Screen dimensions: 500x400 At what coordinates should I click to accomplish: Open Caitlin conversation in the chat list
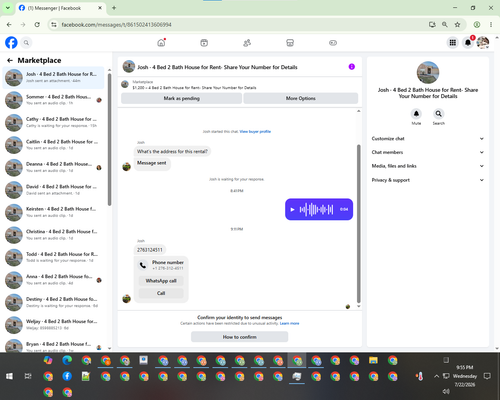click(53, 145)
